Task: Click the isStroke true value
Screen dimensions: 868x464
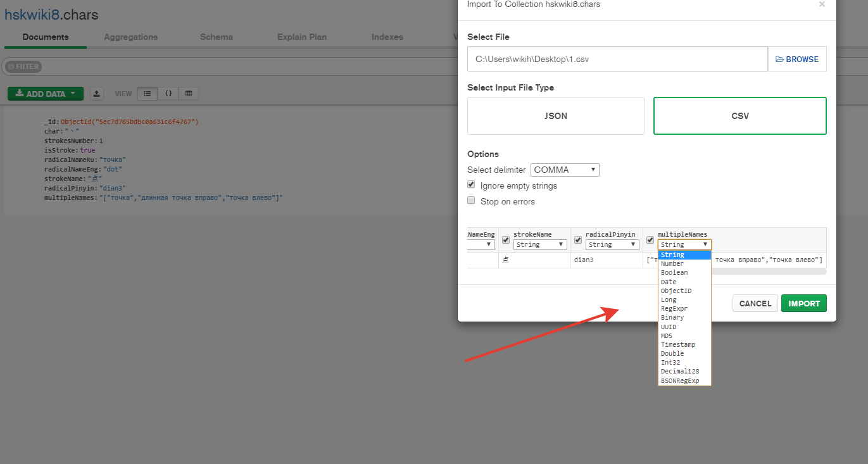Action: [x=87, y=150]
